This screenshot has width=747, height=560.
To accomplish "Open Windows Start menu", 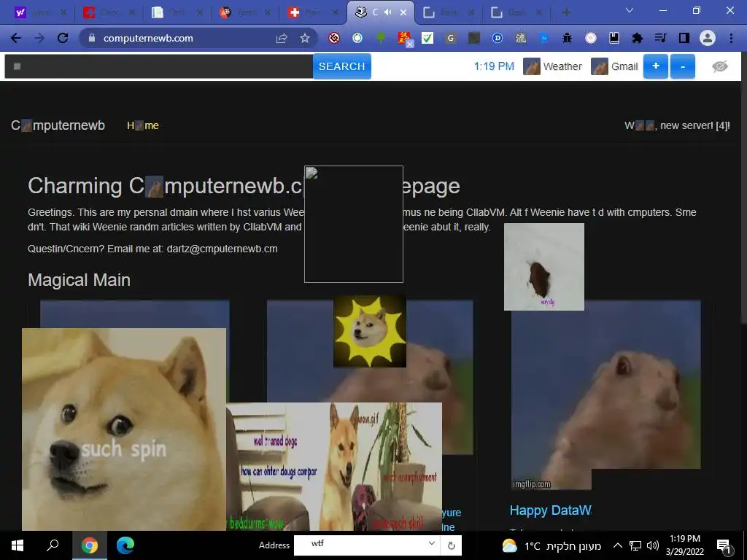I will 18,545.
